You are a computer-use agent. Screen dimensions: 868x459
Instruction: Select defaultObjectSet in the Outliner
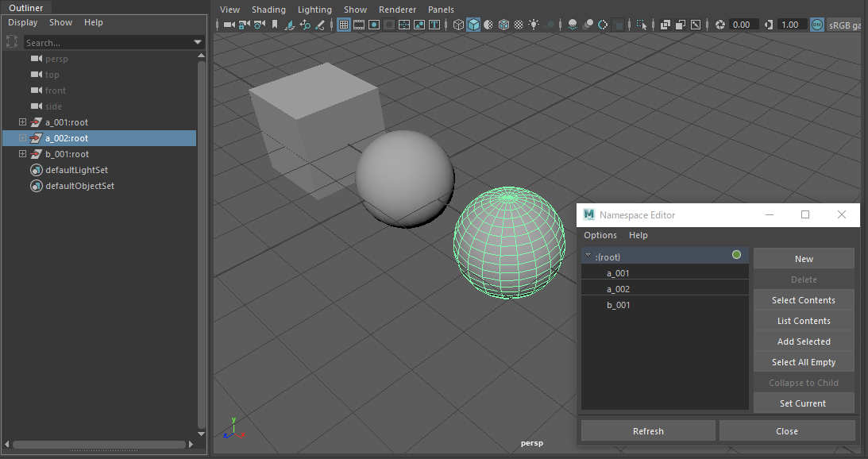pos(79,186)
